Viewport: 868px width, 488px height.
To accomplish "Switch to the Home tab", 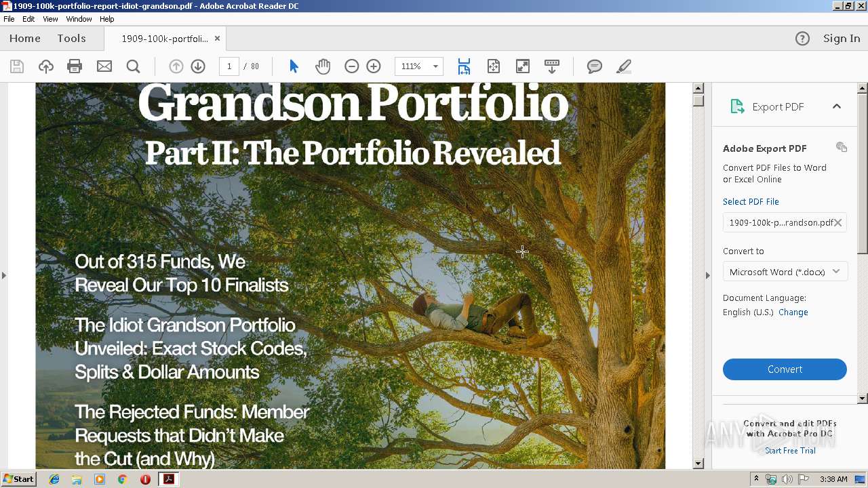I will pos(25,39).
